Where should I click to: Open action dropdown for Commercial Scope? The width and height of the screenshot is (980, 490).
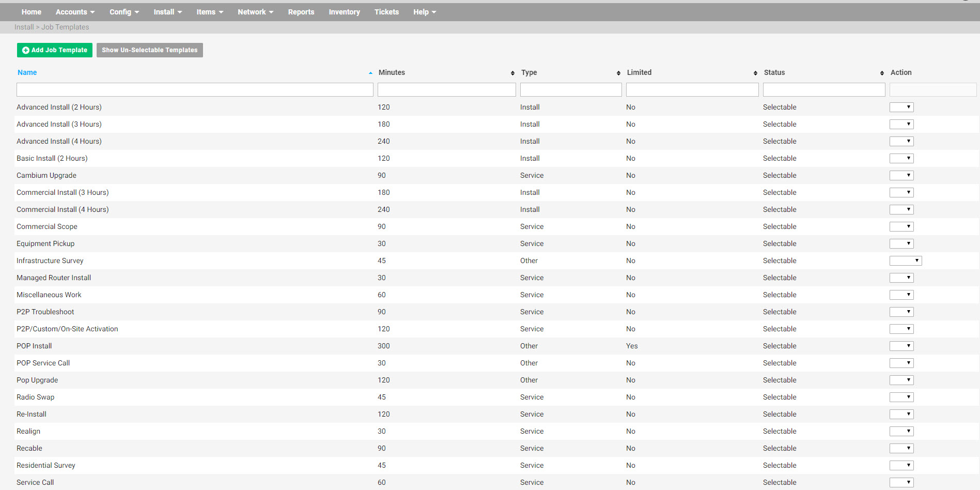click(901, 226)
